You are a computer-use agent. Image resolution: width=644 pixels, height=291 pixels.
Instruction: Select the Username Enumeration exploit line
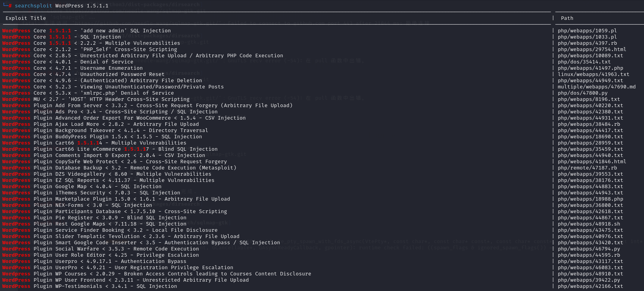coord(73,68)
